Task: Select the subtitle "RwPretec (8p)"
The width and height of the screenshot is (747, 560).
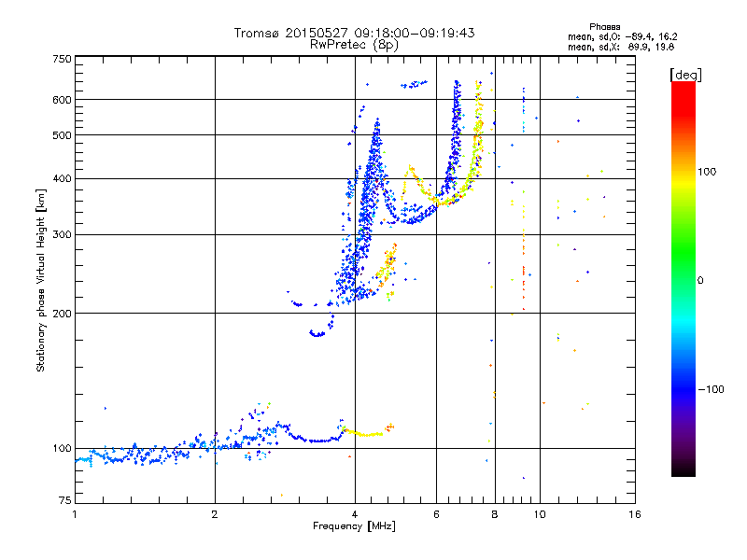Action: 354,44
